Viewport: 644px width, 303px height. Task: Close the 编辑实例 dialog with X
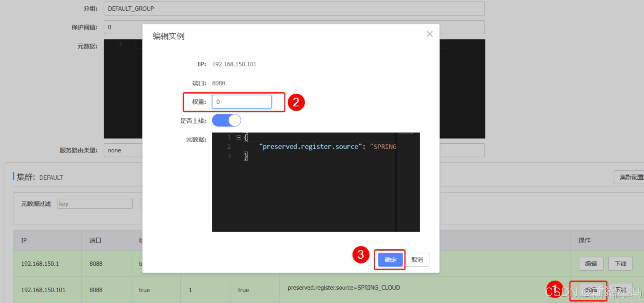pos(429,34)
